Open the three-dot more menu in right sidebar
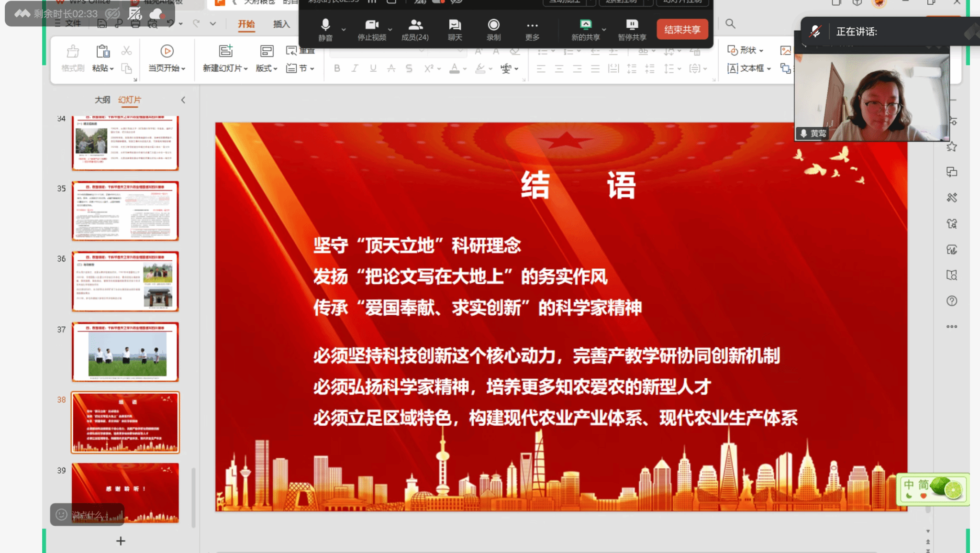 [952, 327]
